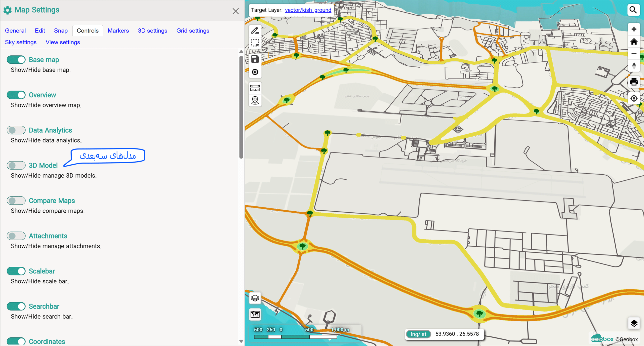
Task: Enable the 3D Model toggle
Action: tap(16, 165)
